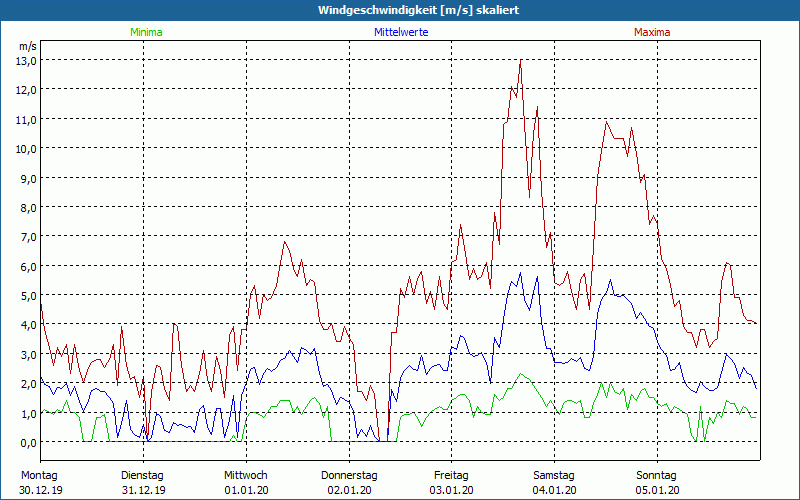The image size is (800, 500).
Task: Select the green Minima legend label
Action: (x=145, y=32)
